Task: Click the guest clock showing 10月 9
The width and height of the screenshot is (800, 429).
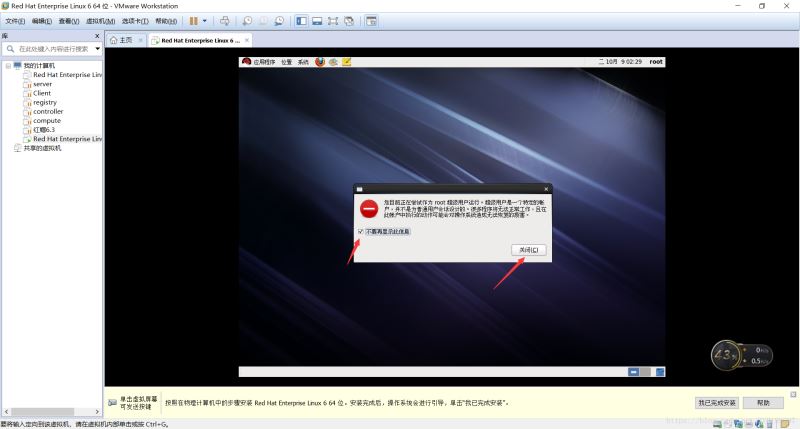Action: 620,62
